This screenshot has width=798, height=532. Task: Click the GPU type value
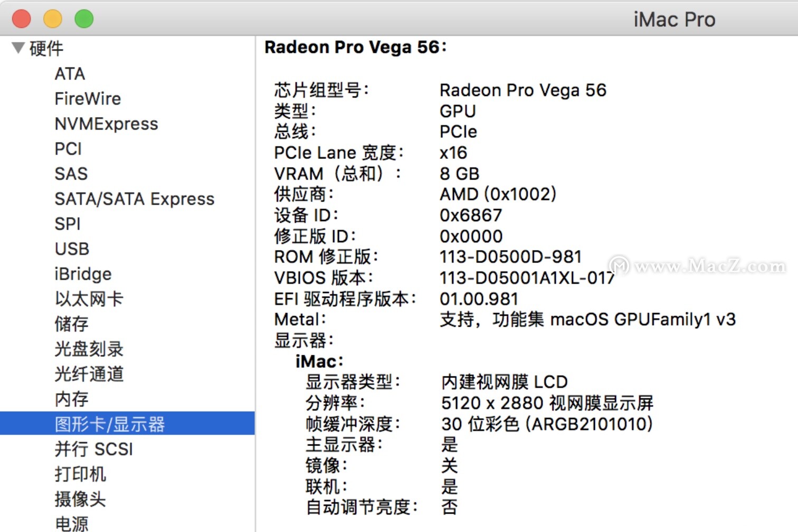458,111
